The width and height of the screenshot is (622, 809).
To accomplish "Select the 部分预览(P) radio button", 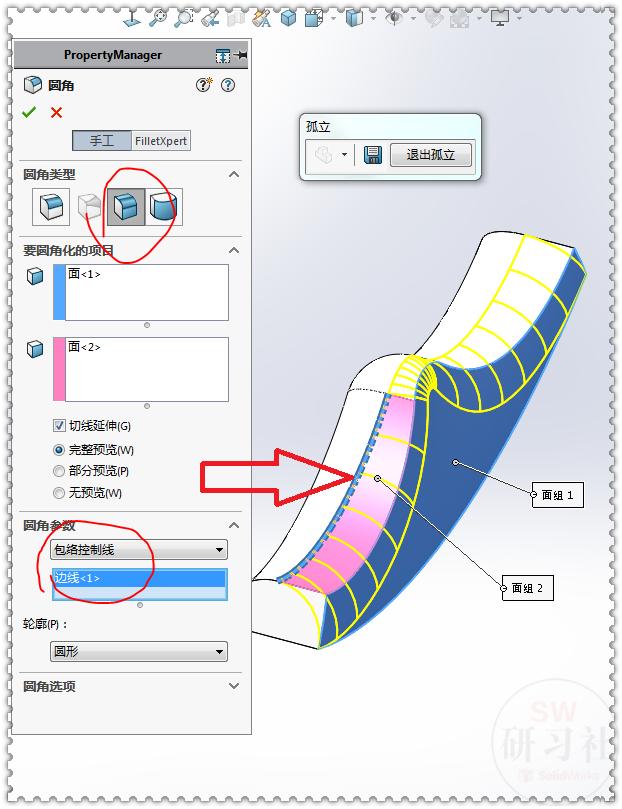I will 59,471.
